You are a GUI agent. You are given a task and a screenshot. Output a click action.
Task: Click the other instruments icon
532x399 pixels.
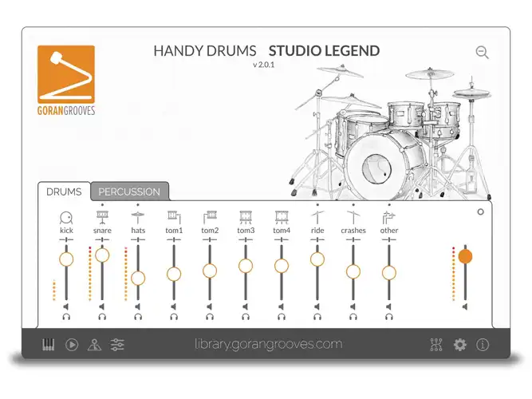pyautogui.click(x=389, y=217)
